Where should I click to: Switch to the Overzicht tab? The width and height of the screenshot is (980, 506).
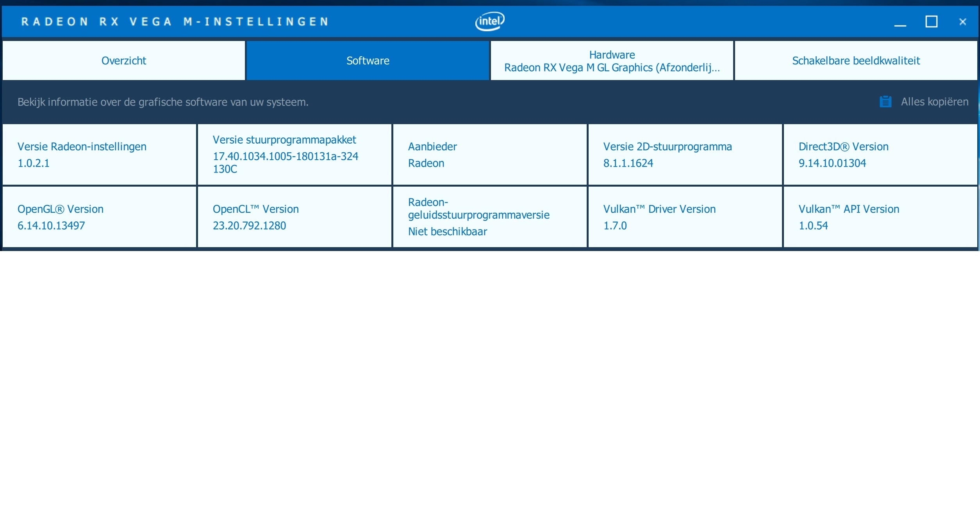(124, 61)
